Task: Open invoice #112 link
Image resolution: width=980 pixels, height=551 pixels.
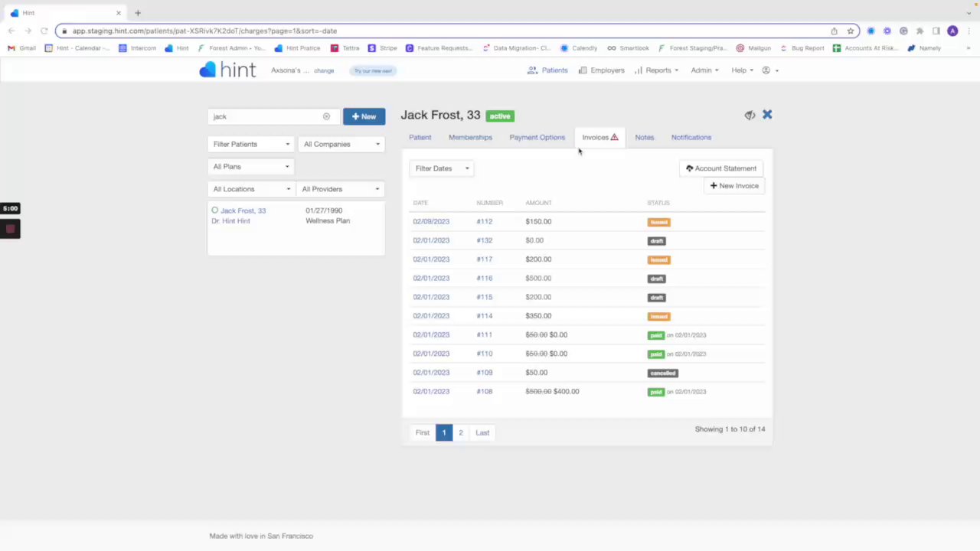Action: (x=485, y=222)
